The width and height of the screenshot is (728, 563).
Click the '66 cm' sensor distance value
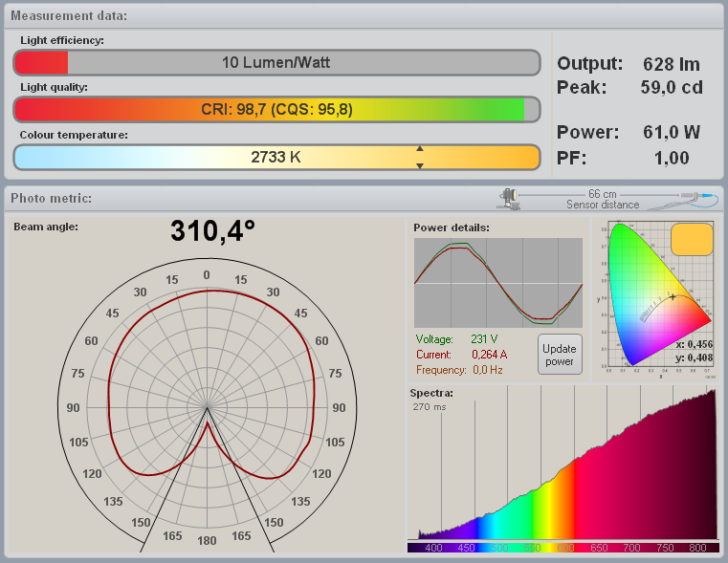coord(602,194)
